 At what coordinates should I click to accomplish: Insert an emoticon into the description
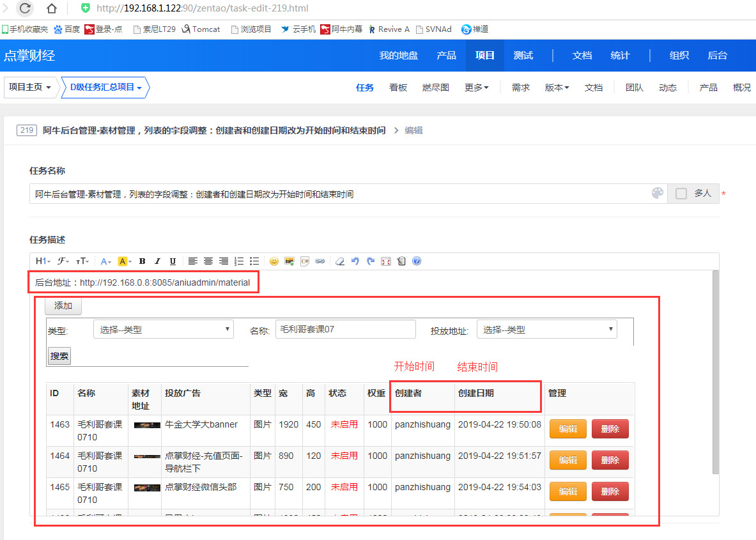pos(274,261)
